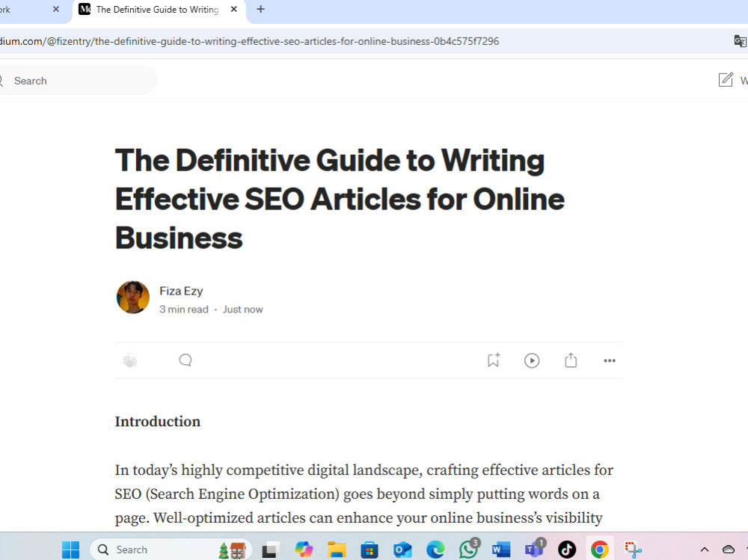Show hidden system tray icons
Image resolution: width=748 pixels, height=560 pixels.
click(704, 550)
